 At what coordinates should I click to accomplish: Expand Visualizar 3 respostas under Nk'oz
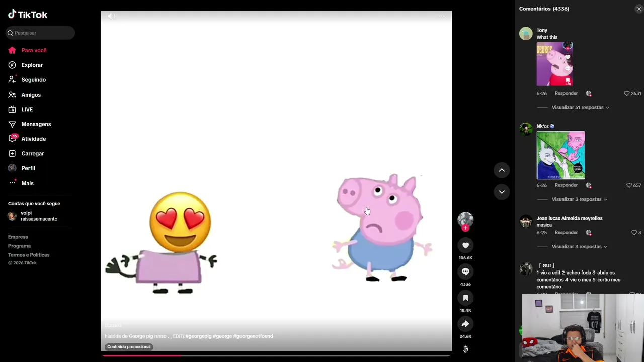[x=579, y=199]
